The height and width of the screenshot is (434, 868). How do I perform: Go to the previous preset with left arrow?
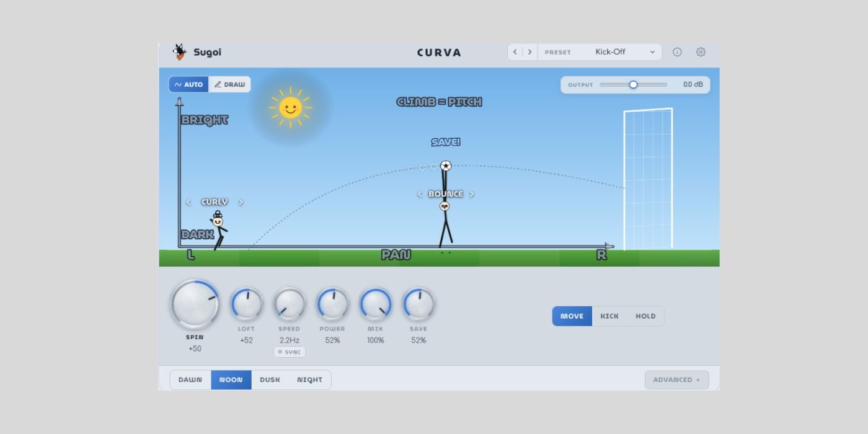click(x=515, y=52)
